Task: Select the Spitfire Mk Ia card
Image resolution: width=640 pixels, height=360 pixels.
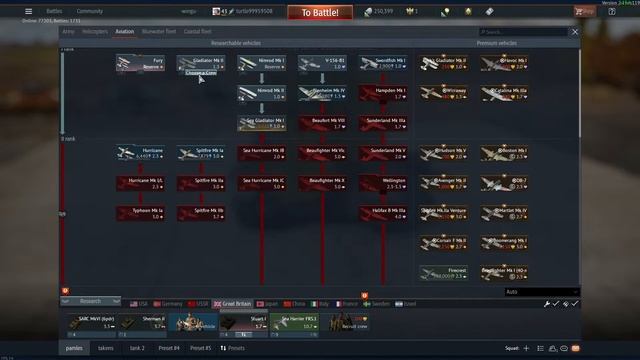Action: tap(201, 153)
